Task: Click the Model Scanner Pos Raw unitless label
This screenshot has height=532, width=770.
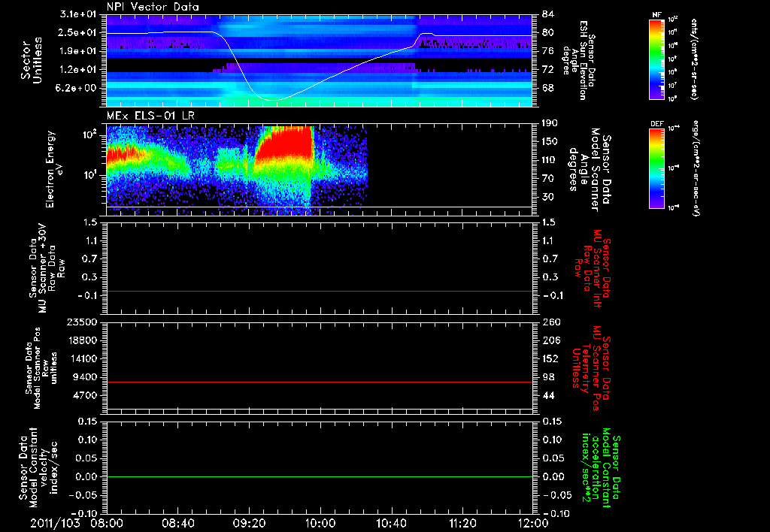Action: point(42,367)
